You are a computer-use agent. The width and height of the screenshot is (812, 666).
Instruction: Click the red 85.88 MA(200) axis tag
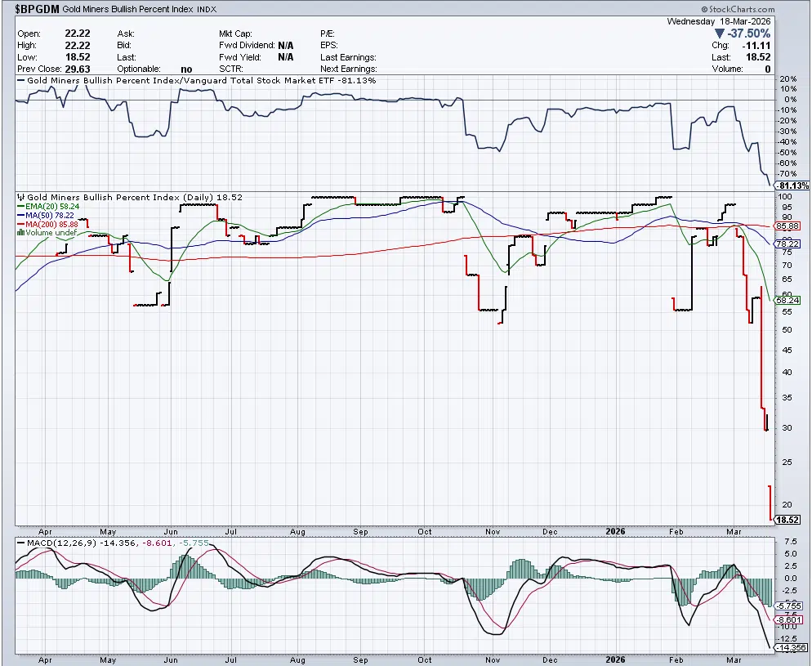coord(787,226)
